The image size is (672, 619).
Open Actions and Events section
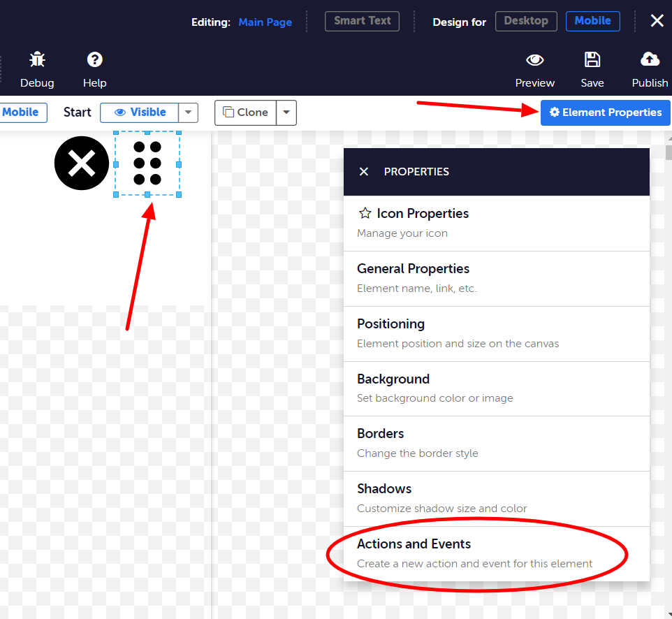[x=497, y=554]
